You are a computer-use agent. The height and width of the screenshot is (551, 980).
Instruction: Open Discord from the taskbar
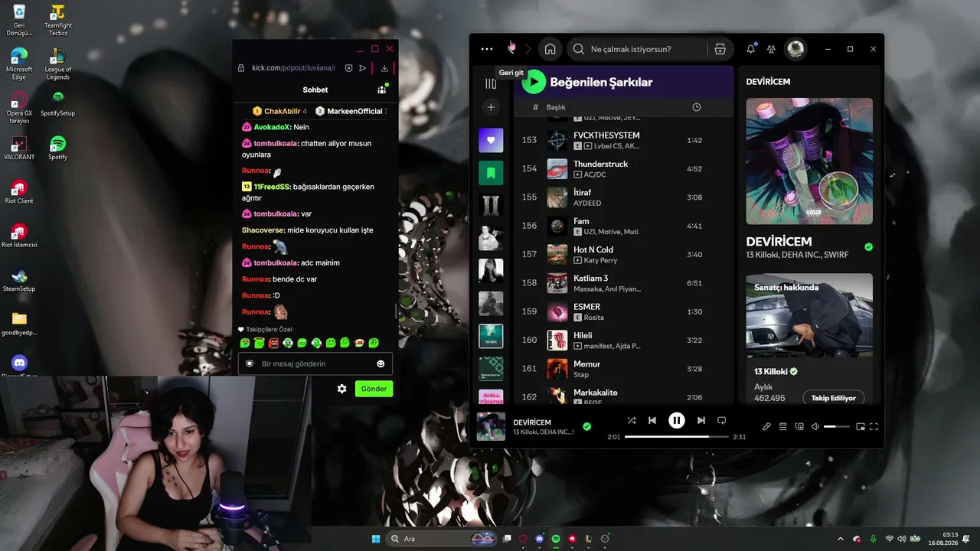tap(540, 539)
